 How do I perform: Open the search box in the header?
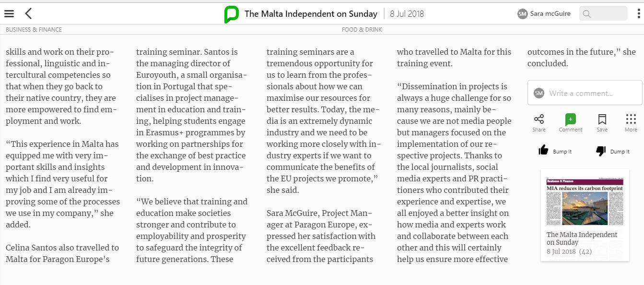tap(603, 13)
